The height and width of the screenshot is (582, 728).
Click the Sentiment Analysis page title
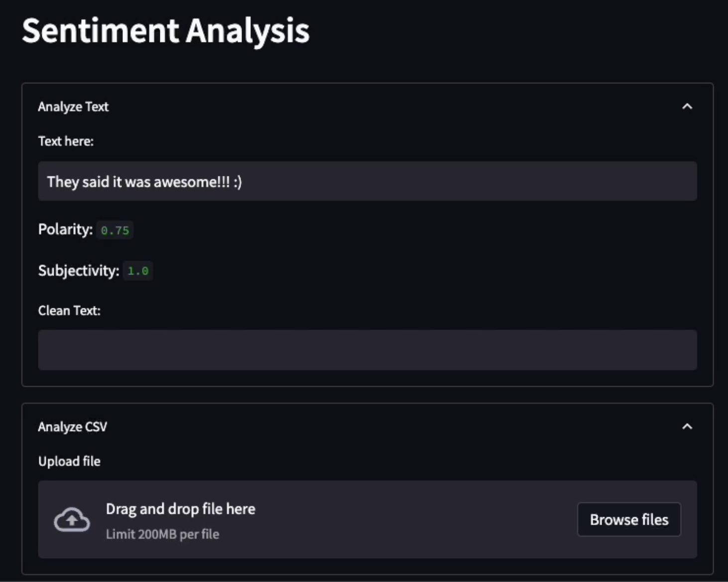click(x=166, y=31)
